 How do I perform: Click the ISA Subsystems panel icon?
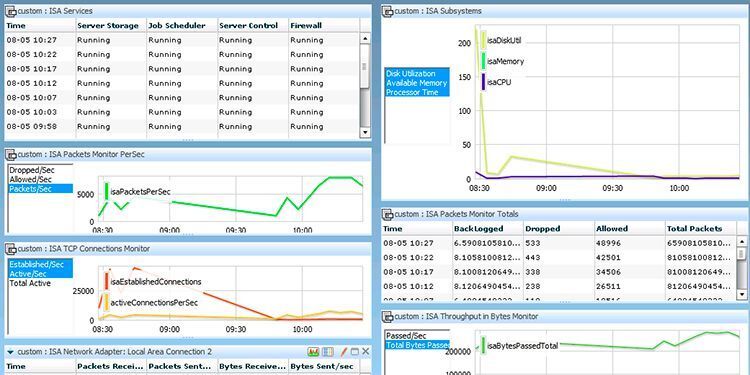coord(388,11)
